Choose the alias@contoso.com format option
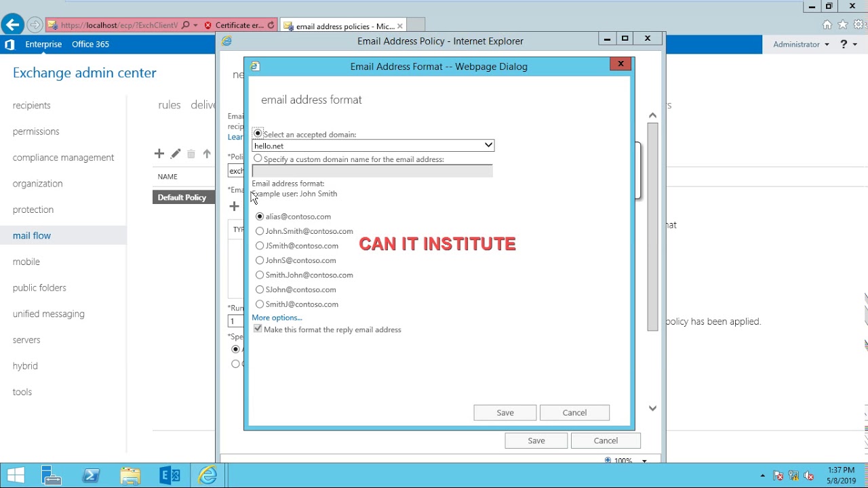Screen dimensions: 868x488 [x=260, y=216]
